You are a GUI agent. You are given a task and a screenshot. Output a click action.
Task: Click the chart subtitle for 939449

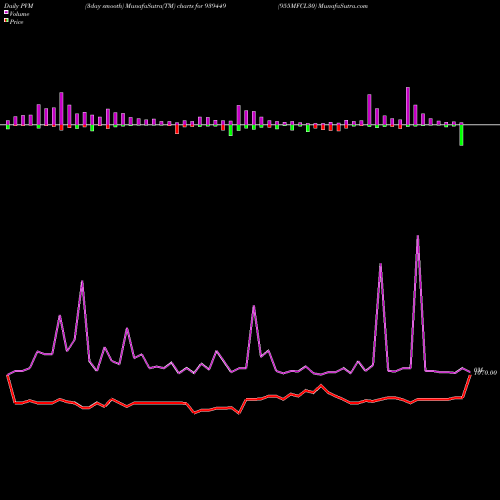pyautogui.click(x=156, y=6)
